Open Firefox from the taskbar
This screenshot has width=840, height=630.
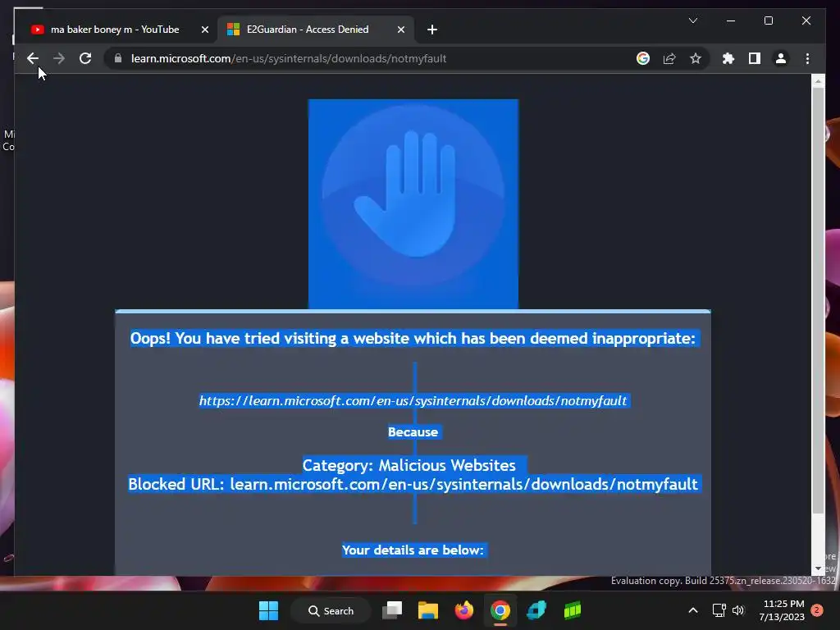(x=464, y=610)
